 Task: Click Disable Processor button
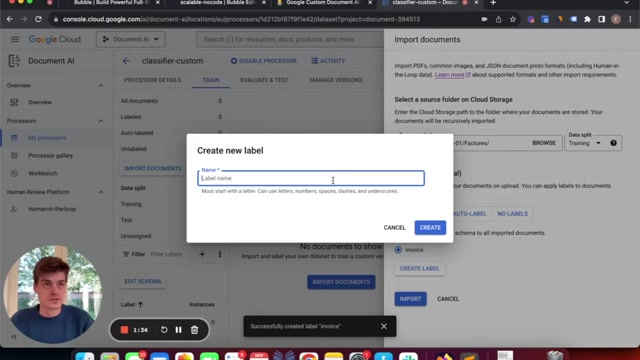(264, 61)
